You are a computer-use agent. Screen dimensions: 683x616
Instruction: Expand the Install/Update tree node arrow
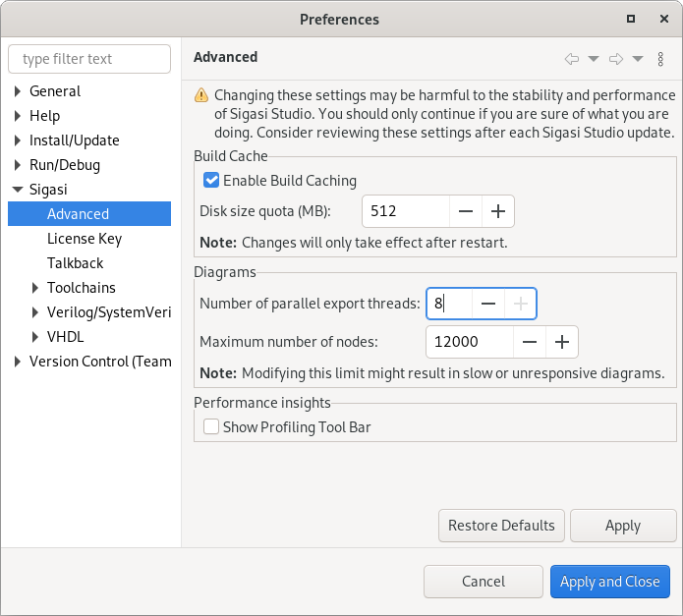(x=18, y=140)
